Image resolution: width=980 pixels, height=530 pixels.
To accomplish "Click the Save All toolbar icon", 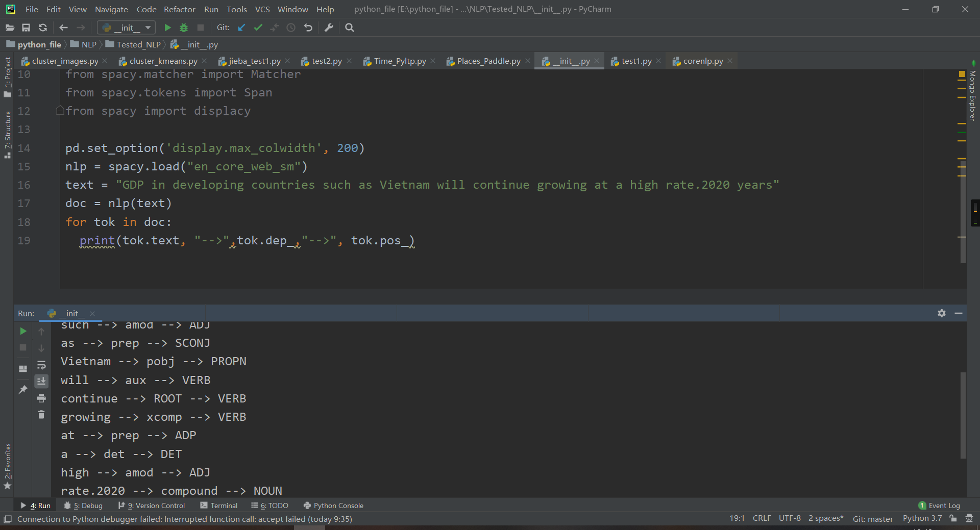I will coord(26,28).
